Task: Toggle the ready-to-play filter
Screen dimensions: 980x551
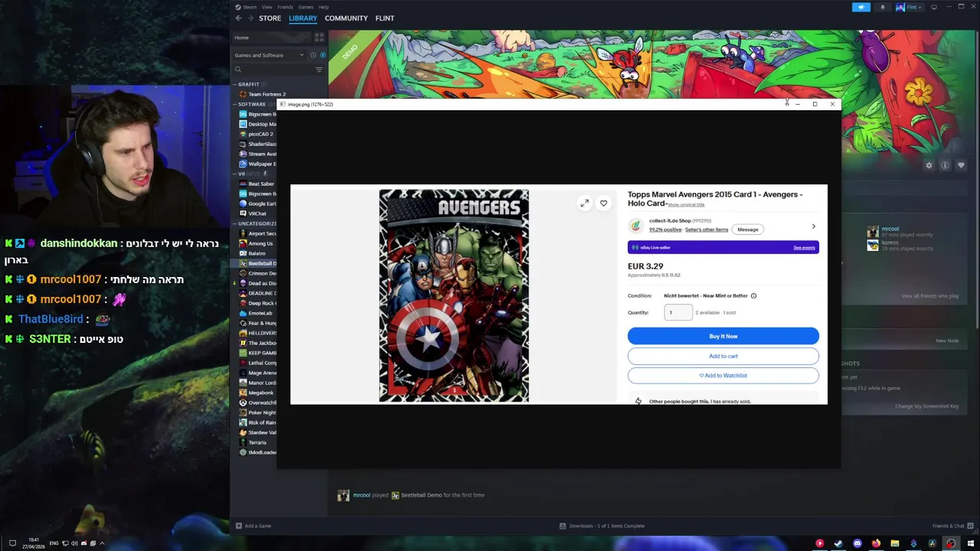Action: [322, 55]
